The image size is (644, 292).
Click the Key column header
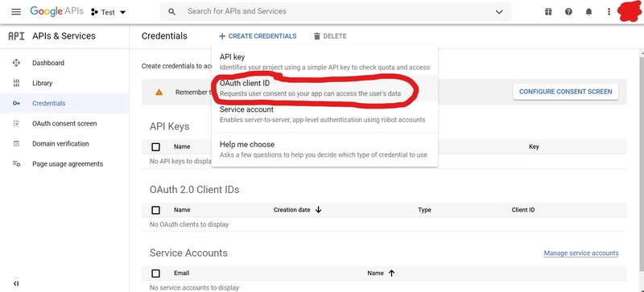pos(534,146)
